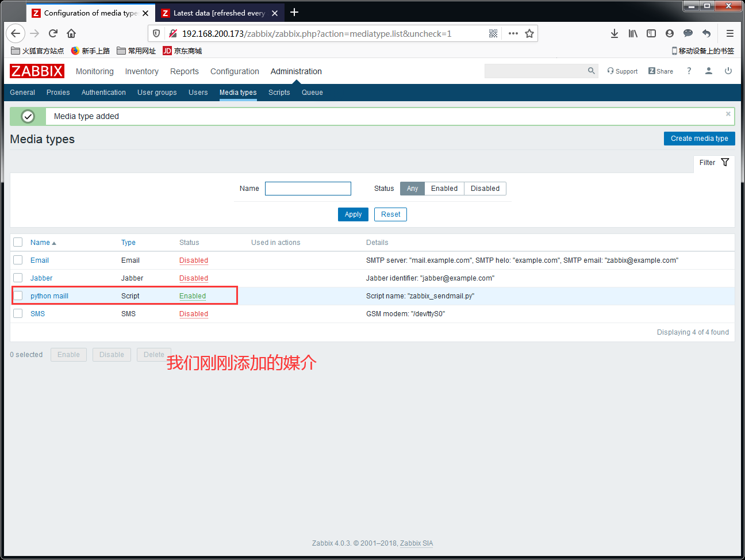Open the 京东商城 bookmark
This screenshot has width=745, height=560.
183,51
